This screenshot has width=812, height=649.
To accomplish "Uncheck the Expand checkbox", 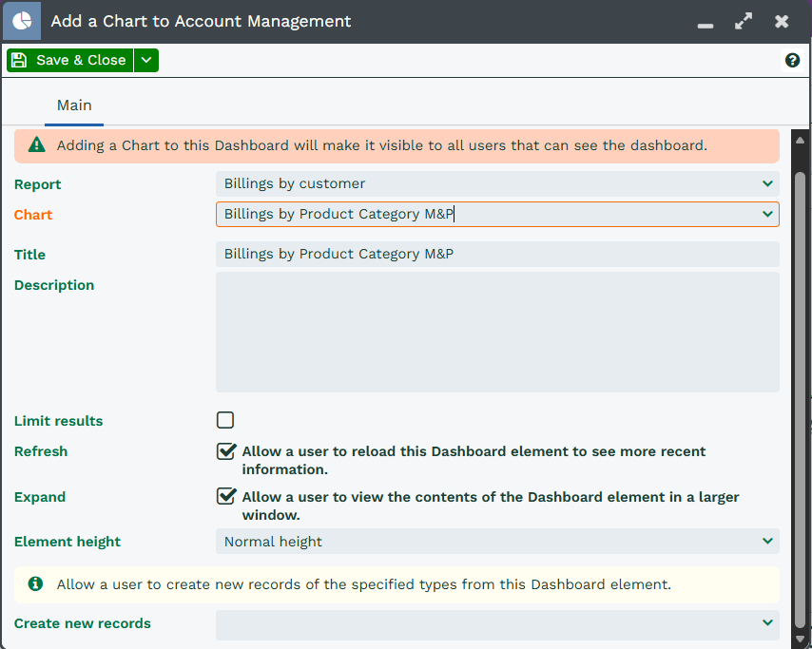I will [x=225, y=496].
